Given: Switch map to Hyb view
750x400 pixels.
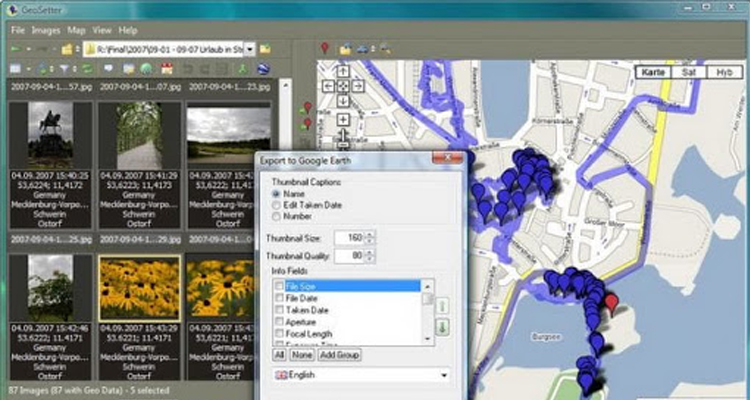Looking at the screenshot, I should click(x=725, y=72).
